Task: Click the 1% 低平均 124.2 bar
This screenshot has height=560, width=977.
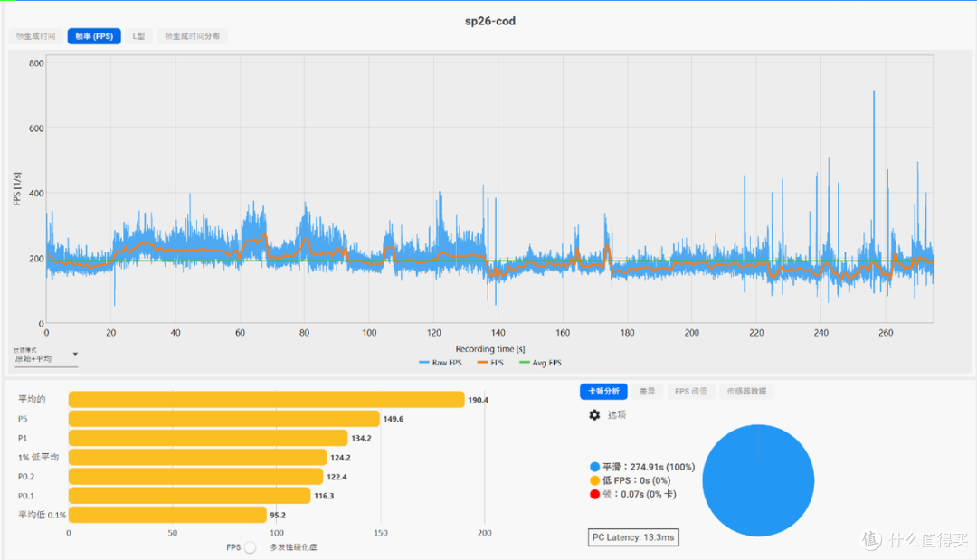Action: click(x=197, y=457)
